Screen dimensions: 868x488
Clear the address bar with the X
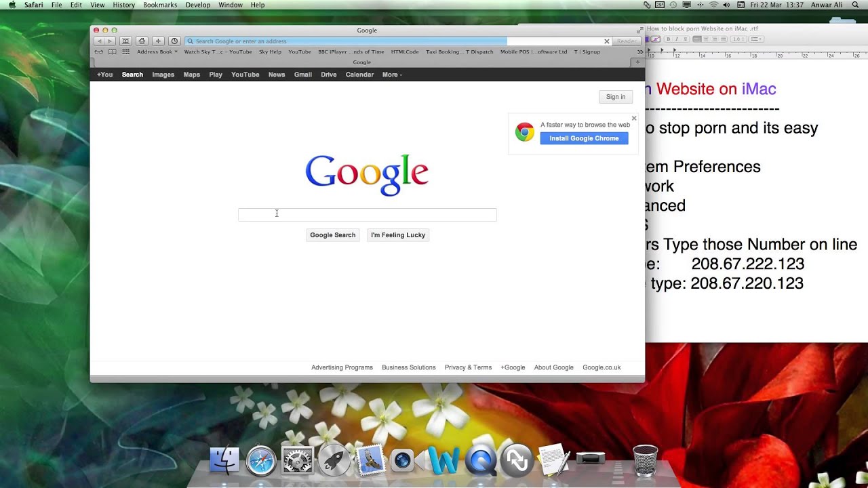click(607, 41)
